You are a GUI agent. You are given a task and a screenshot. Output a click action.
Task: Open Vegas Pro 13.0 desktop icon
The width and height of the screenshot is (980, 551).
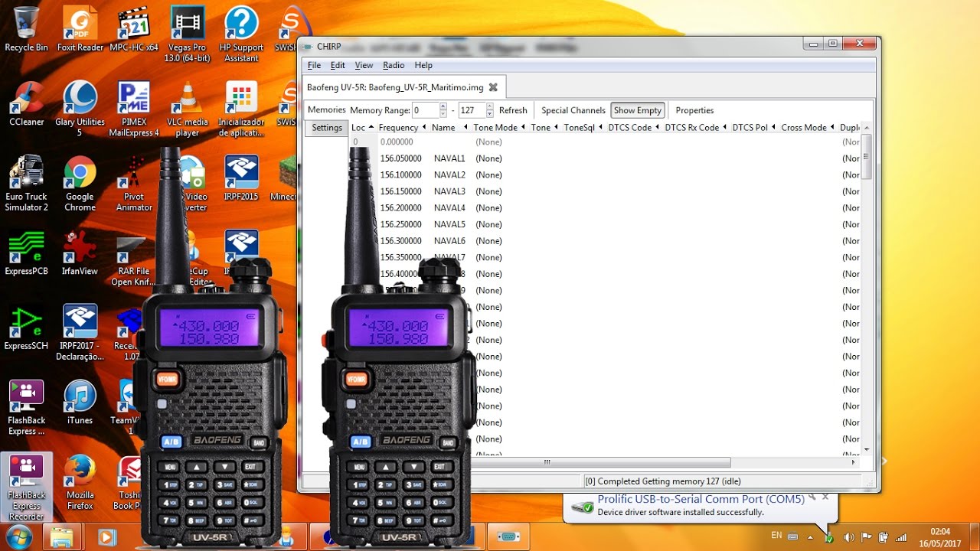[188, 34]
